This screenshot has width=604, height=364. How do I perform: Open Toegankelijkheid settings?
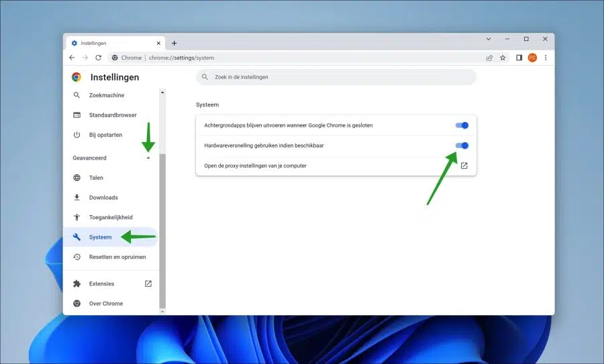click(110, 217)
